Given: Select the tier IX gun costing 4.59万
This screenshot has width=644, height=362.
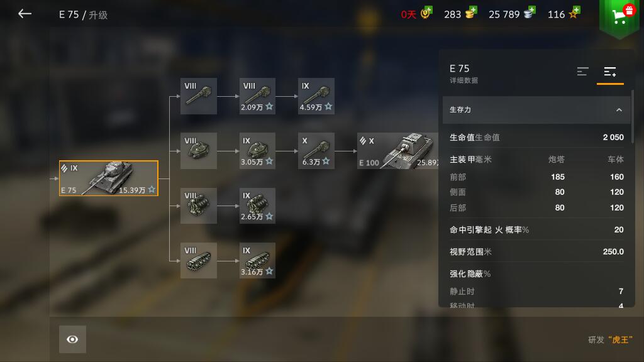Looking at the screenshot, I should 316,96.
